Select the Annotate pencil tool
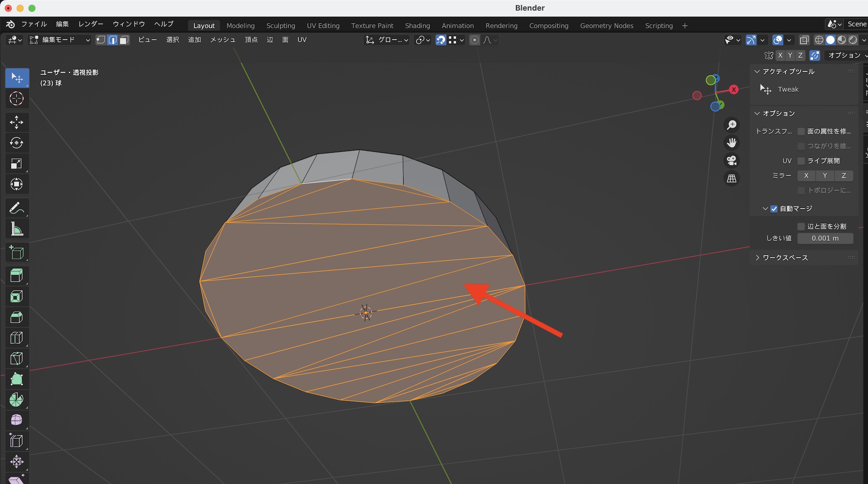The height and width of the screenshot is (484, 868). (16, 208)
